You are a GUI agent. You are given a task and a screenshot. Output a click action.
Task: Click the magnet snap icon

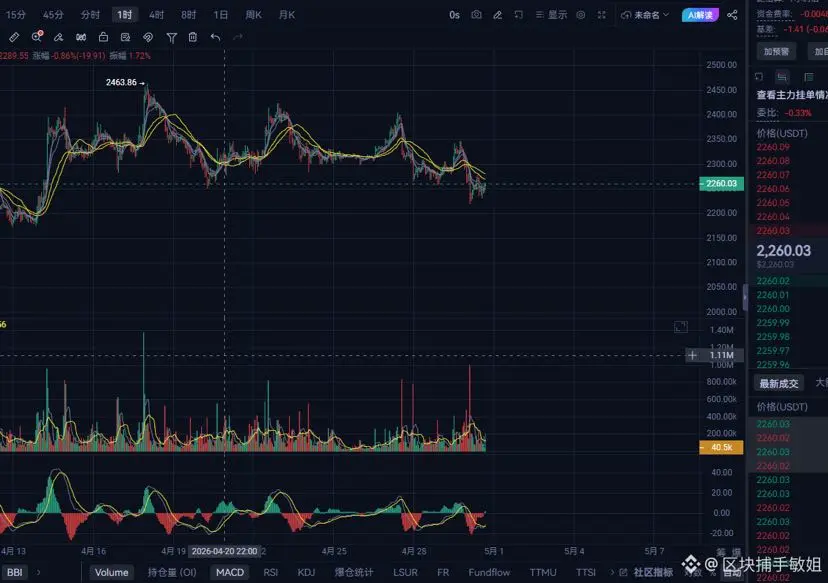tap(148, 37)
